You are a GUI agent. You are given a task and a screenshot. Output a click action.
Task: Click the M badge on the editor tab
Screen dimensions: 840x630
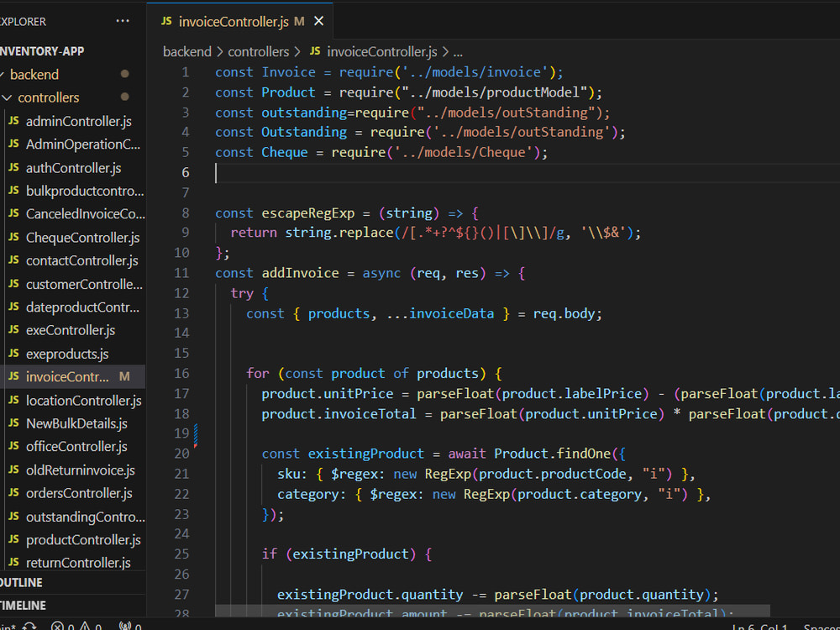299,22
